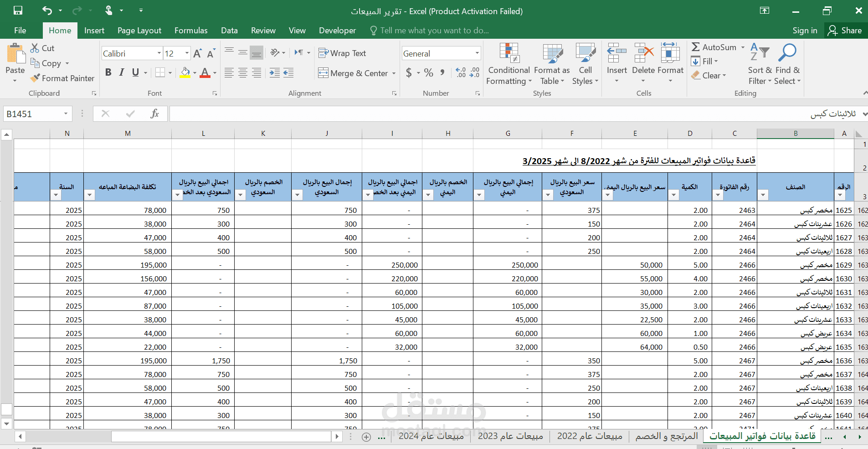Toggle Underline formatting
Image resolution: width=868 pixels, height=449 pixels.
click(x=135, y=72)
